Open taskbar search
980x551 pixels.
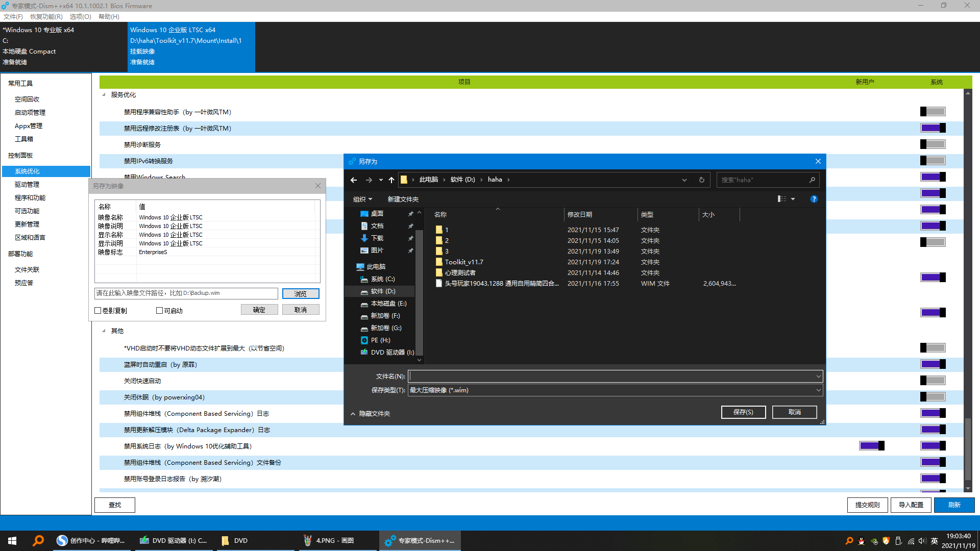tap(38, 541)
